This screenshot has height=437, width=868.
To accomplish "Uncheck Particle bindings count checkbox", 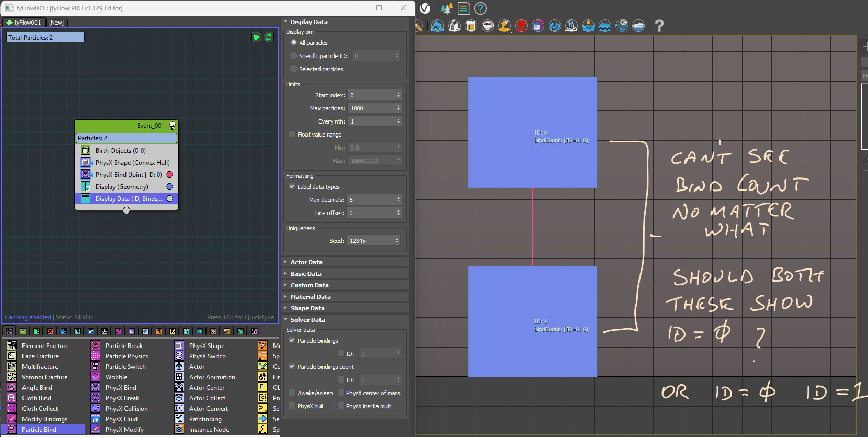I will [292, 367].
